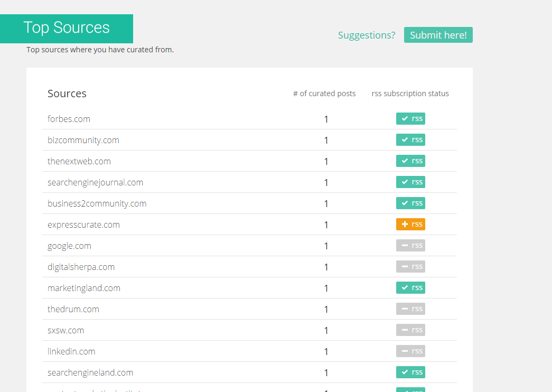This screenshot has height=392, width=552.
Task: Click the gray rss badge for thedrum.com
Action: [x=410, y=309]
